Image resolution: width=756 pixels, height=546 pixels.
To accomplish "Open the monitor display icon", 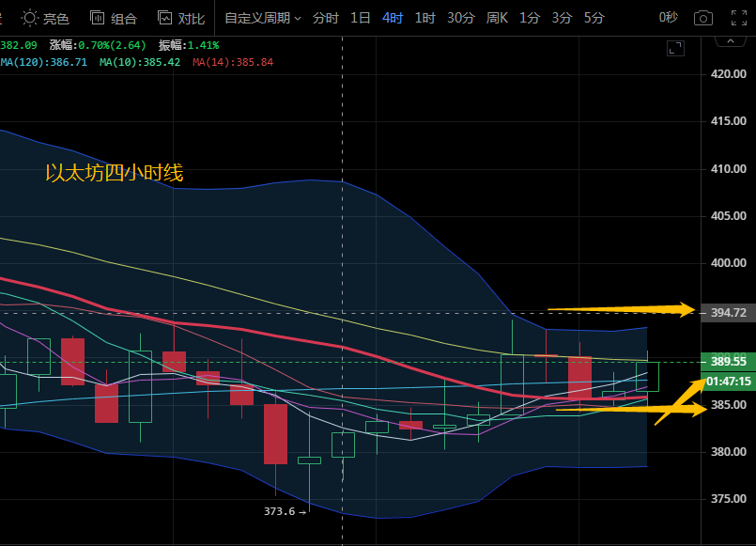I will pyautogui.click(x=735, y=18).
